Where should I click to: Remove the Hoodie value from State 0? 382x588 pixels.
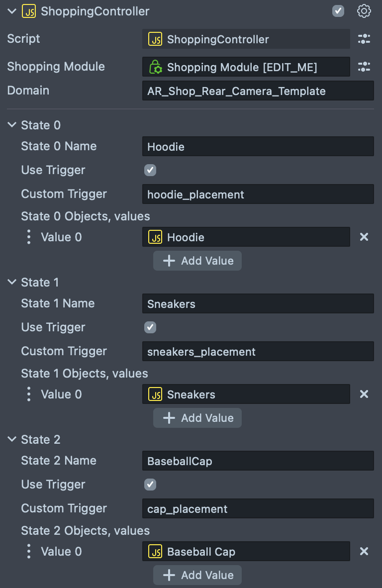pos(364,237)
